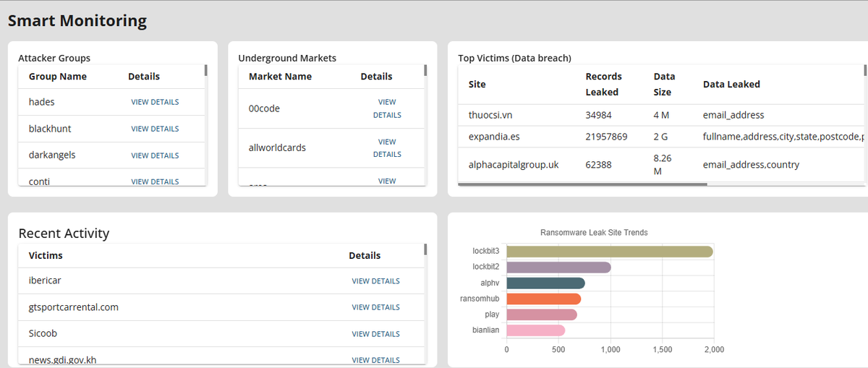Click records leaked value 34984
868x368 pixels.
pyautogui.click(x=598, y=115)
